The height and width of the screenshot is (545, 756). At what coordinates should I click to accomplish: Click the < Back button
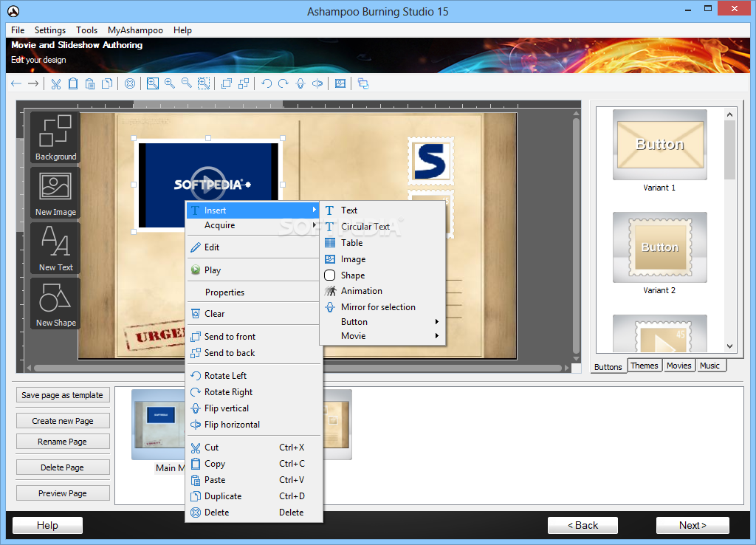(x=583, y=525)
